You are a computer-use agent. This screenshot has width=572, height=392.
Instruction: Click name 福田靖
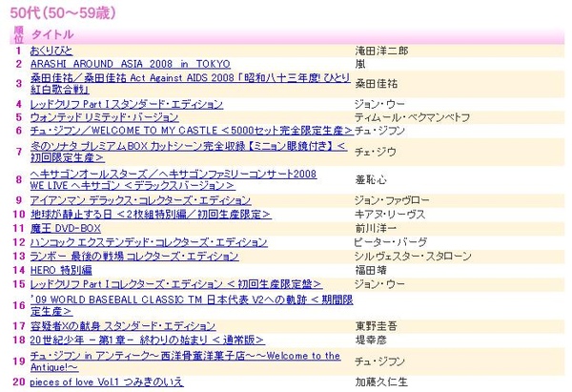click(x=371, y=270)
